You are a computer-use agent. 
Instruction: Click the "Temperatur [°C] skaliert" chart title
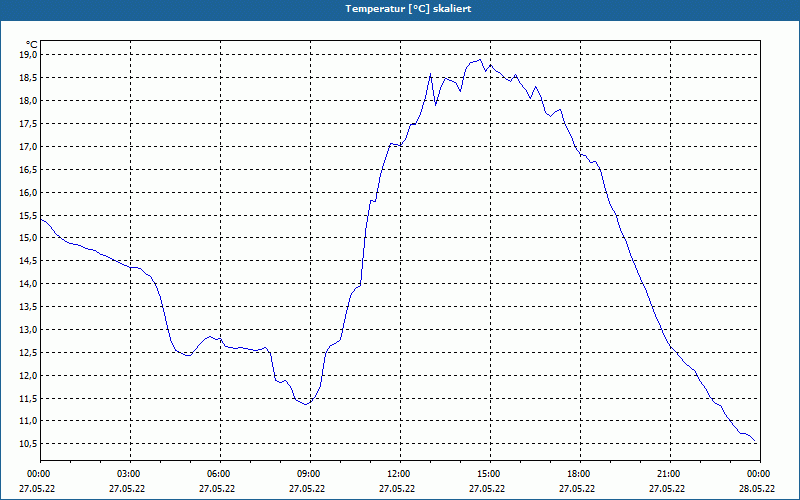tap(408, 9)
